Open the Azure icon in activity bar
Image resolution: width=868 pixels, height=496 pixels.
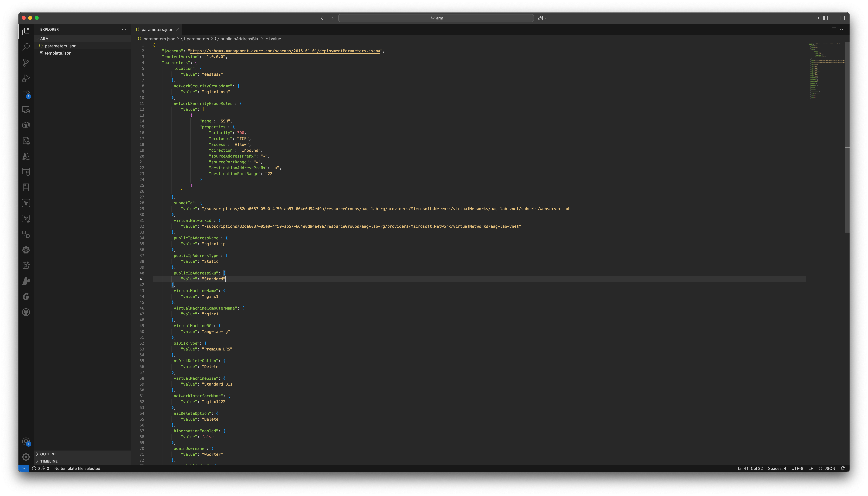coord(26,156)
